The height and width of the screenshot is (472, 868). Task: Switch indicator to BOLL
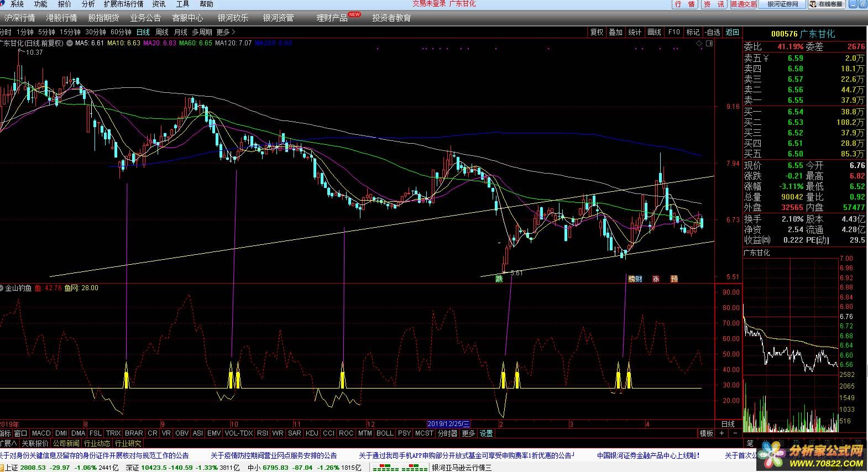385,433
